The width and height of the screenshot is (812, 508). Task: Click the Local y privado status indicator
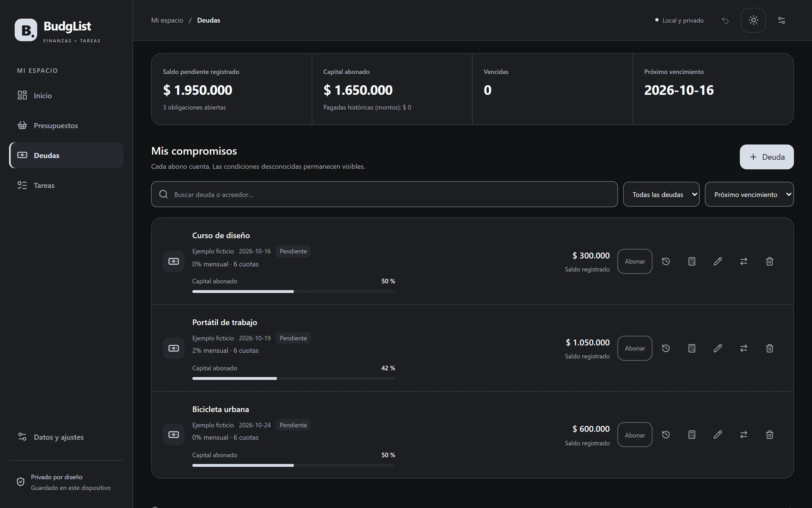point(679,21)
